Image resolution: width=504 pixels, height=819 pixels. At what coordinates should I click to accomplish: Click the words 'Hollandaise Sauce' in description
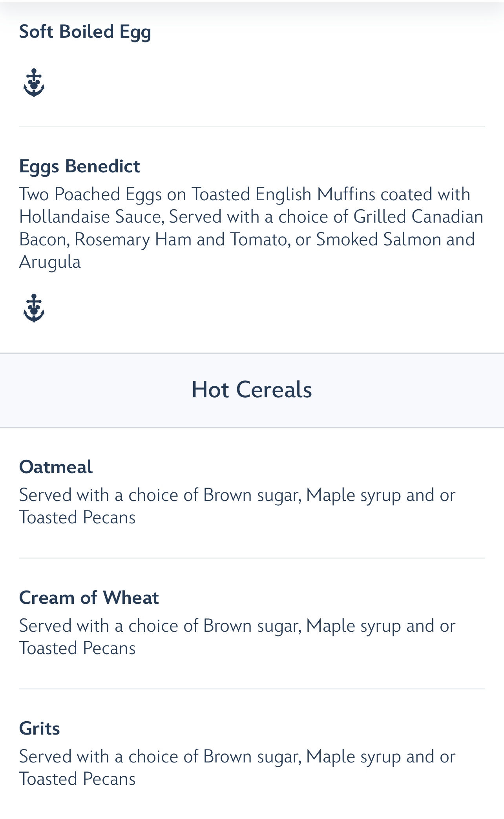tap(91, 217)
